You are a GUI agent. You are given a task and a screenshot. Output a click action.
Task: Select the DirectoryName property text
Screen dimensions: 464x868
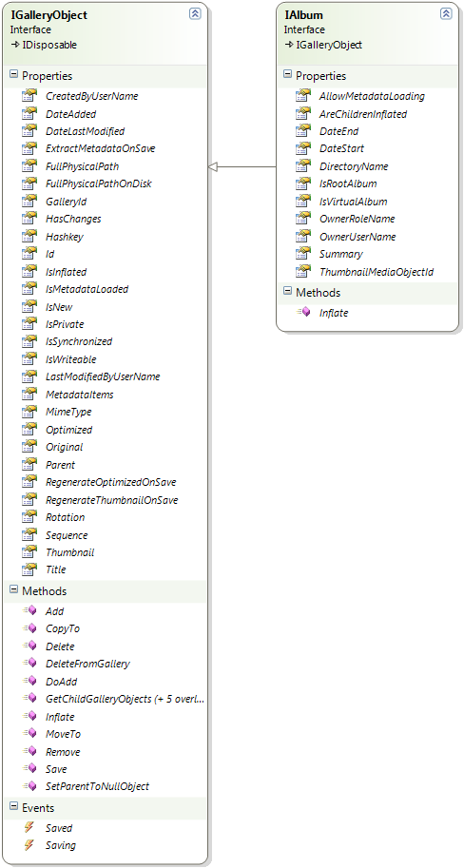pos(354,166)
